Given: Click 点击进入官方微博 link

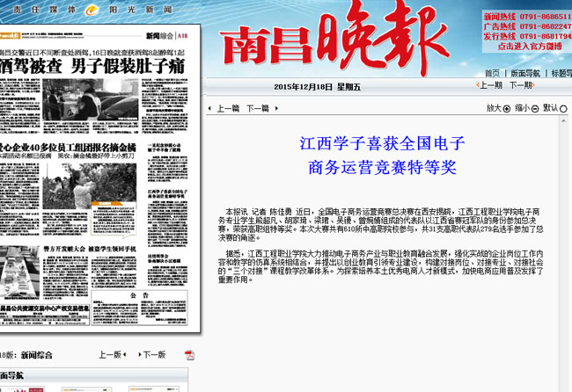Looking at the screenshot, I should click(530, 47).
